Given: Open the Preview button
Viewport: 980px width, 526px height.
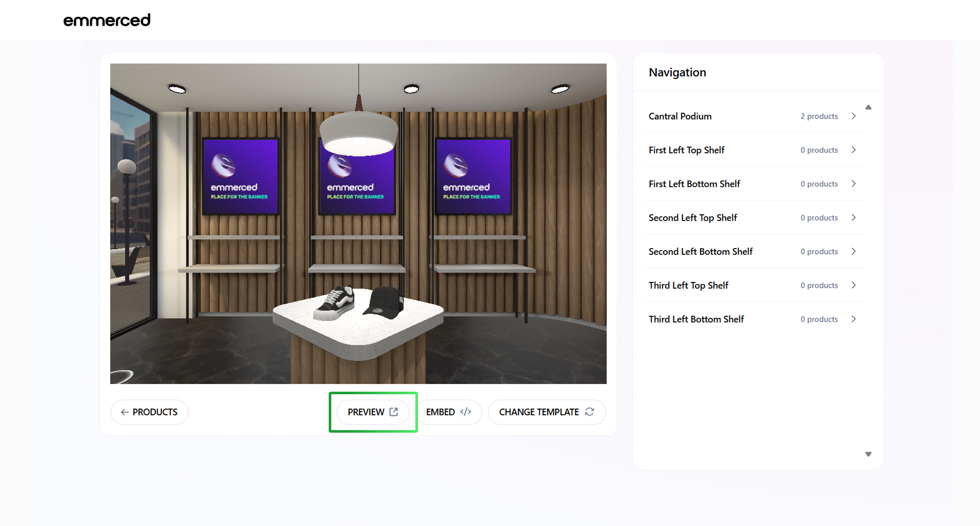Looking at the screenshot, I should point(373,412).
